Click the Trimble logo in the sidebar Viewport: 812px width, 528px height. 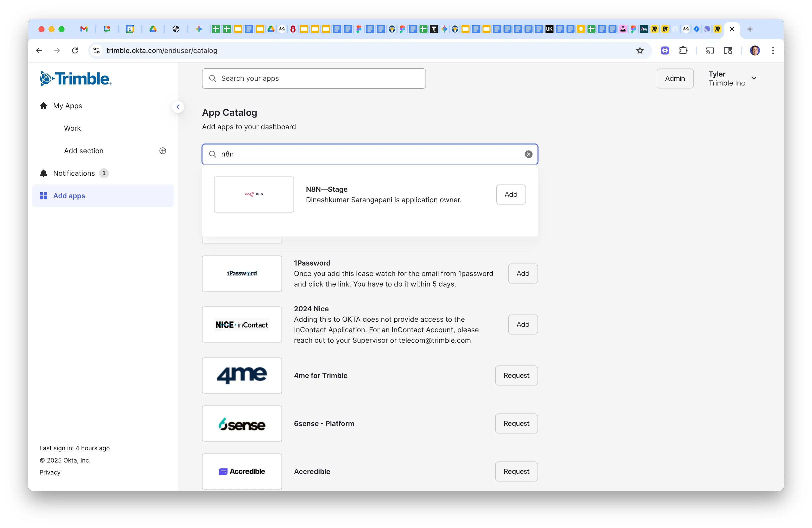point(75,78)
